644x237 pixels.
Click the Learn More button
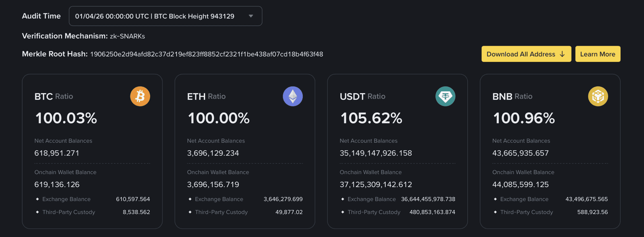tap(598, 54)
